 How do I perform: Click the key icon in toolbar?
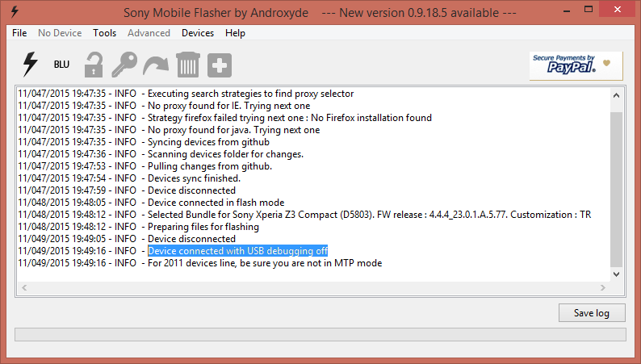click(x=124, y=65)
